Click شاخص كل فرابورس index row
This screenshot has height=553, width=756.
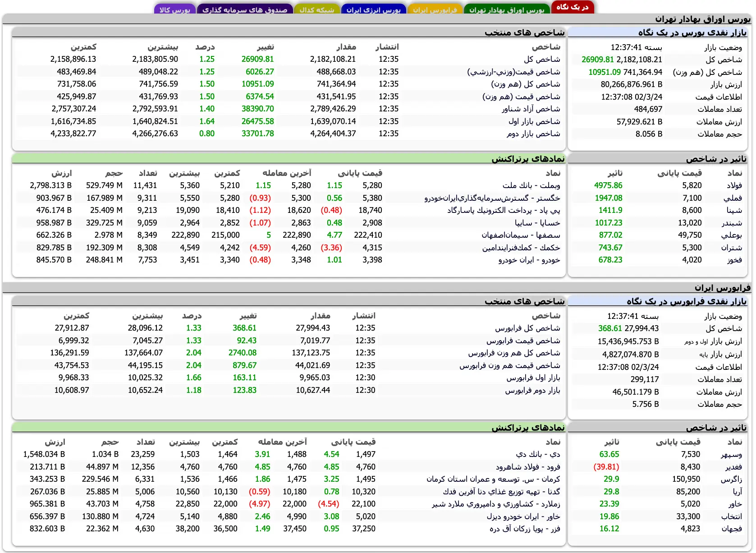click(x=289, y=328)
